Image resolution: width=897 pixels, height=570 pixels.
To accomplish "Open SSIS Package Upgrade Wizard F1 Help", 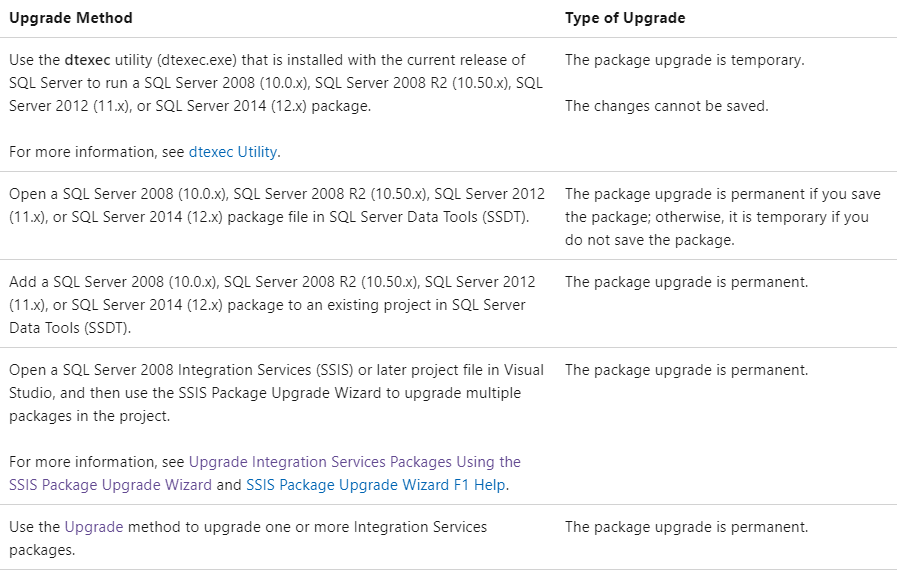I will click(x=376, y=485).
